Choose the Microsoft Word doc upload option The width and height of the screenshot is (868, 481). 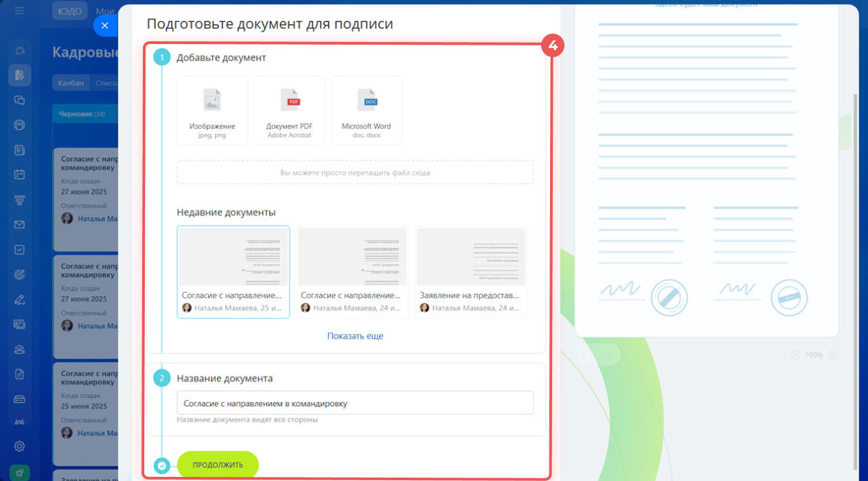click(366, 111)
